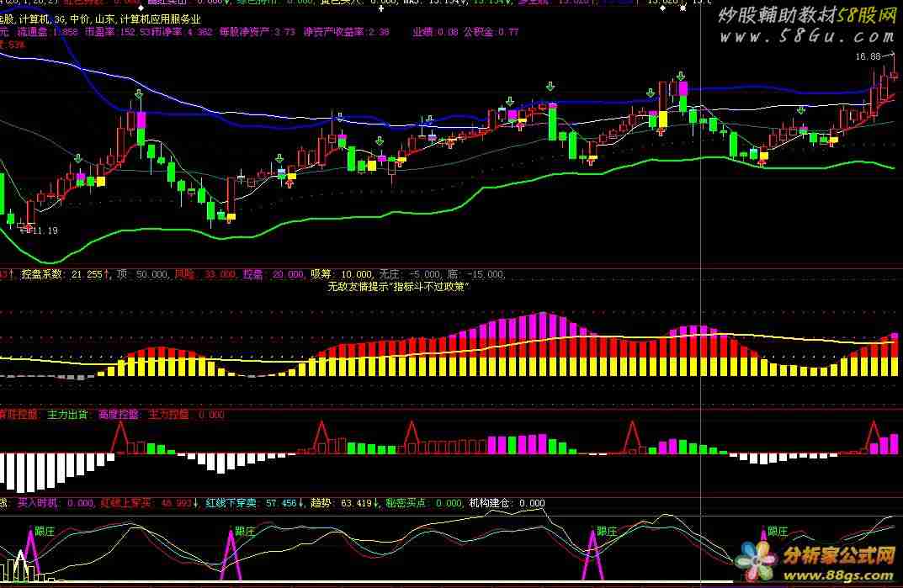Select the 市盈率 152.53 figure

tap(116, 32)
